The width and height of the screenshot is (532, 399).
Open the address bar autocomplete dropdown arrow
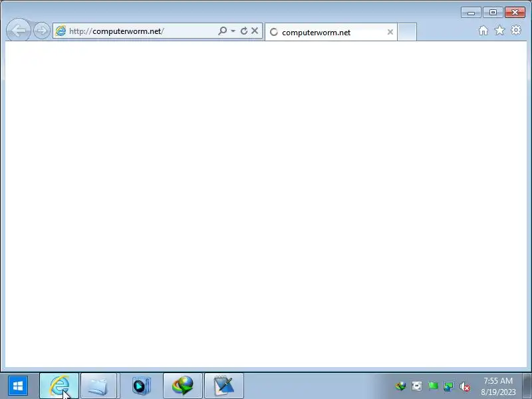point(233,31)
